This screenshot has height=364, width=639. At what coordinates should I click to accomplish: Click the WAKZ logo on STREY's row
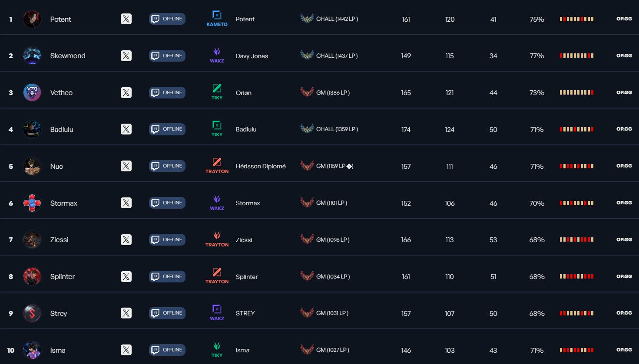(216, 313)
